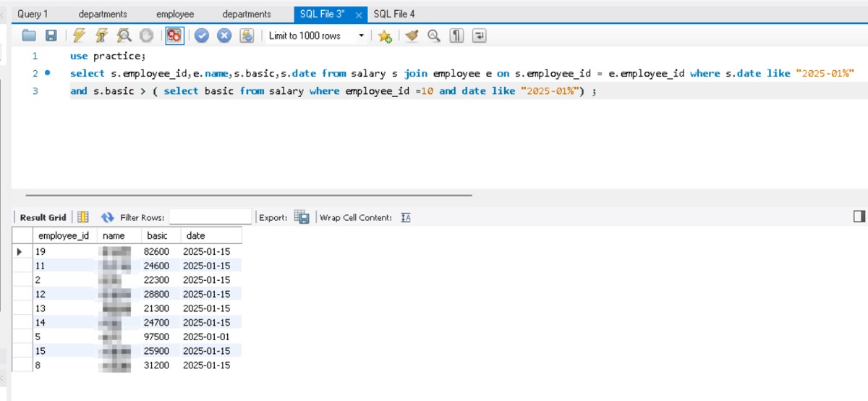Switch to the SQL File 4 tab
This screenshot has height=401, width=868.
click(394, 14)
